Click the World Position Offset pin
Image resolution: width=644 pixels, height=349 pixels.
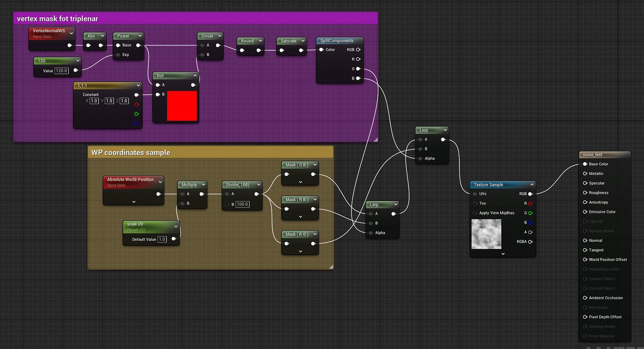[x=585, y=259]
